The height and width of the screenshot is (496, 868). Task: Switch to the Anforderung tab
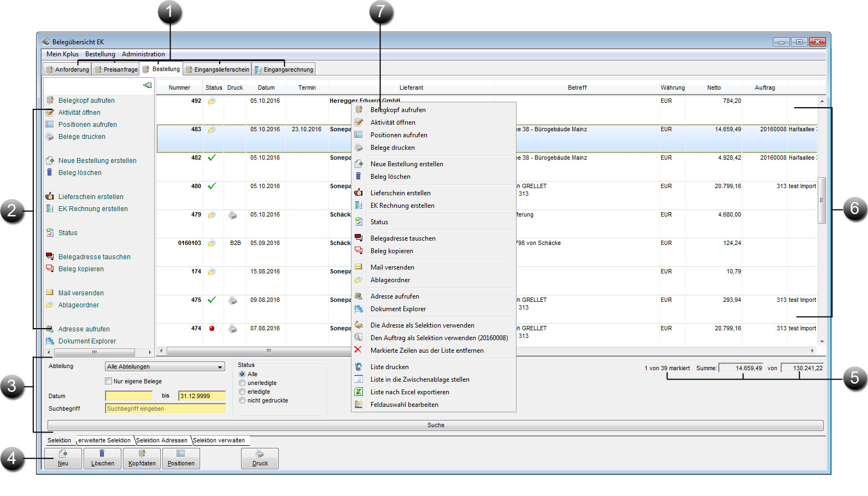pyautogui.click(x=67, y=69)
